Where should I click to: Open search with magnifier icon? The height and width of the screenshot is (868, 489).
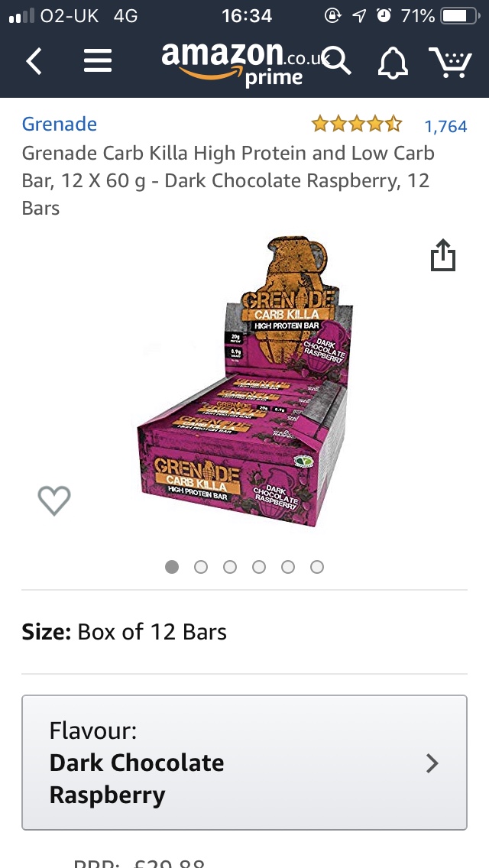(x=337, y=60)
